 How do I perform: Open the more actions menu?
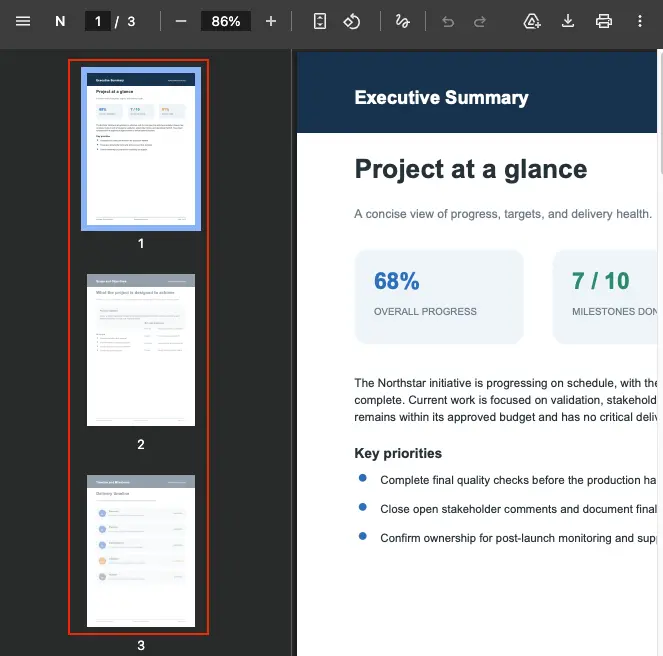tap(640, 21)
